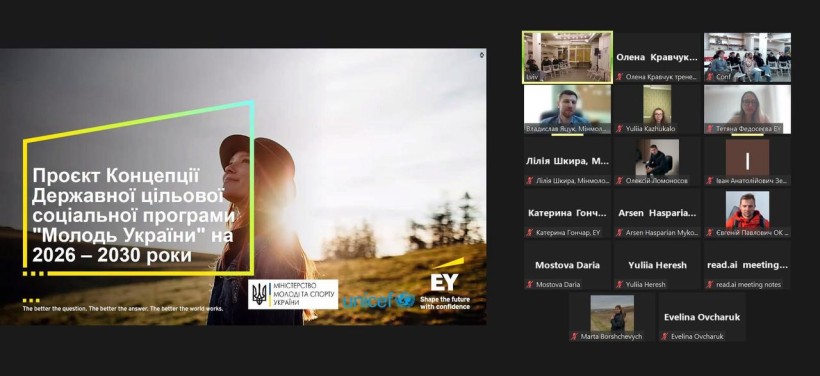Select Тетяна Федосєєва EY video tile
This screenshot has width=820, height=376.
[x=747, y=109]
